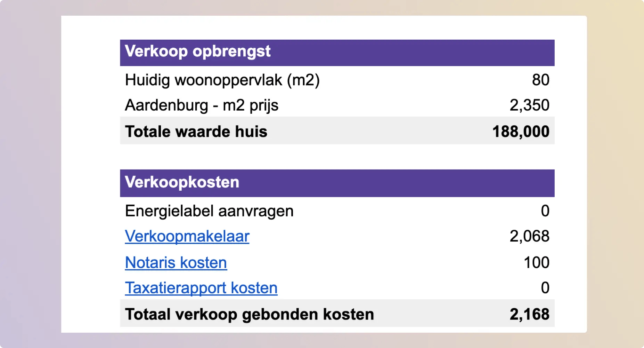Select the m2 prijs value 2,350

529,105
